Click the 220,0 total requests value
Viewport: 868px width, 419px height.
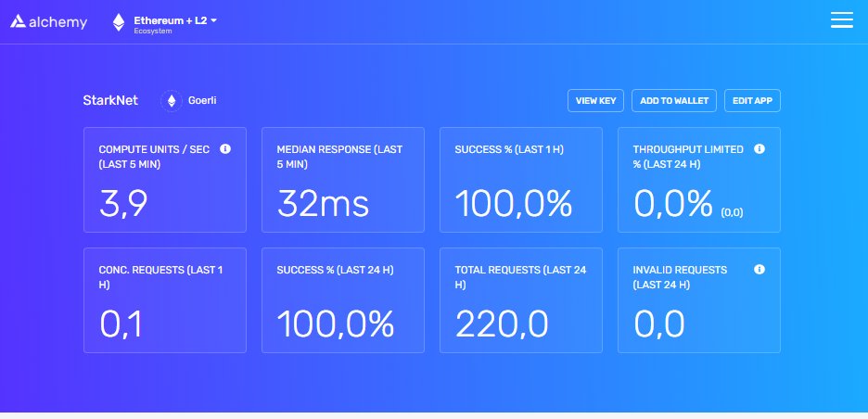[502, 324]
